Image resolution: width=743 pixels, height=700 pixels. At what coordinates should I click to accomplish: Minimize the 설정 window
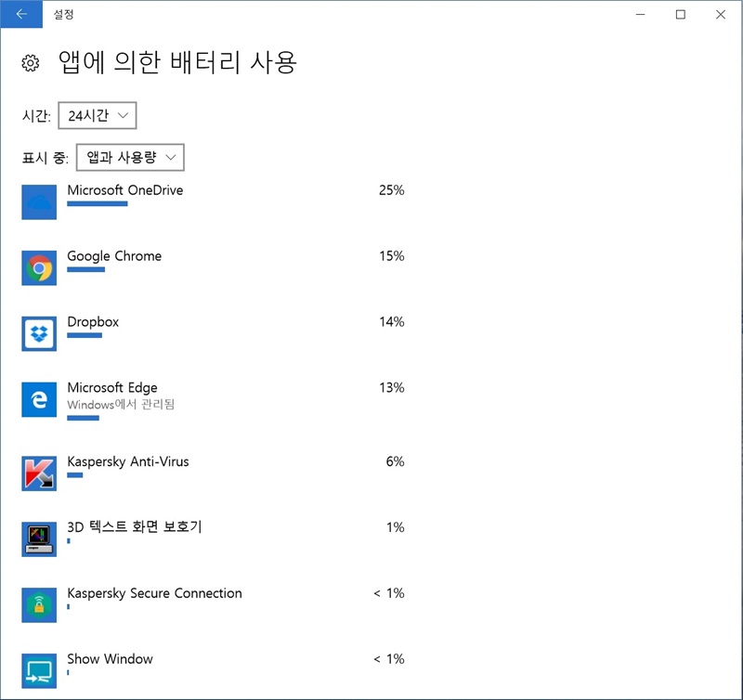[x=640, y=14]
